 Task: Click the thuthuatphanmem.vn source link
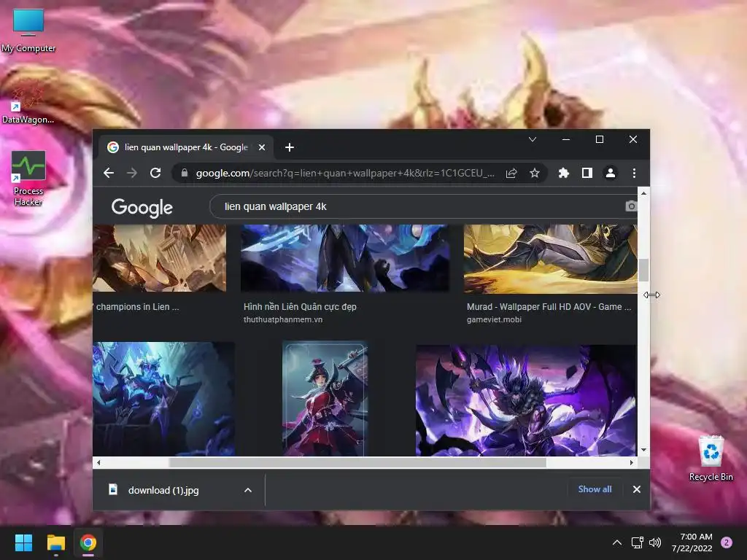283,319
